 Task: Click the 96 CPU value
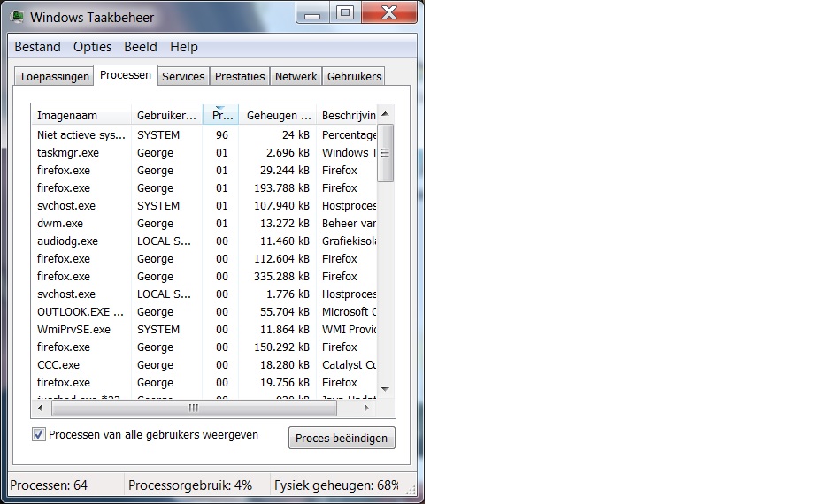coord(222,134)
